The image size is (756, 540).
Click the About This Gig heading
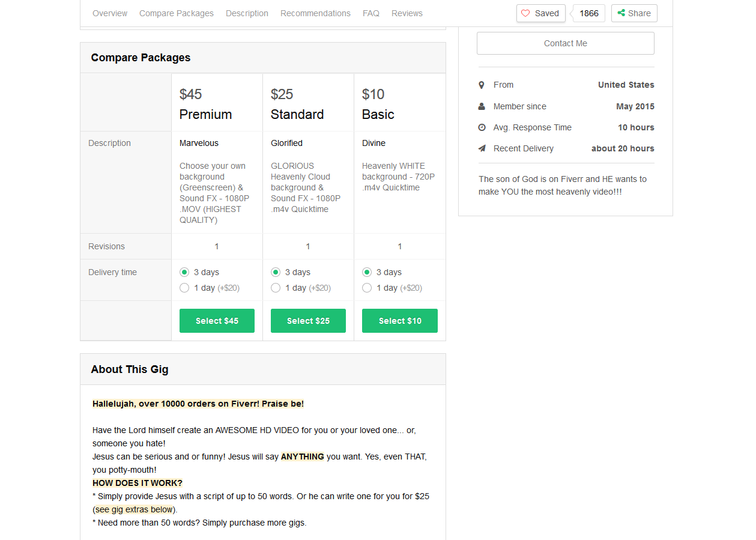(x=130, y=369)
